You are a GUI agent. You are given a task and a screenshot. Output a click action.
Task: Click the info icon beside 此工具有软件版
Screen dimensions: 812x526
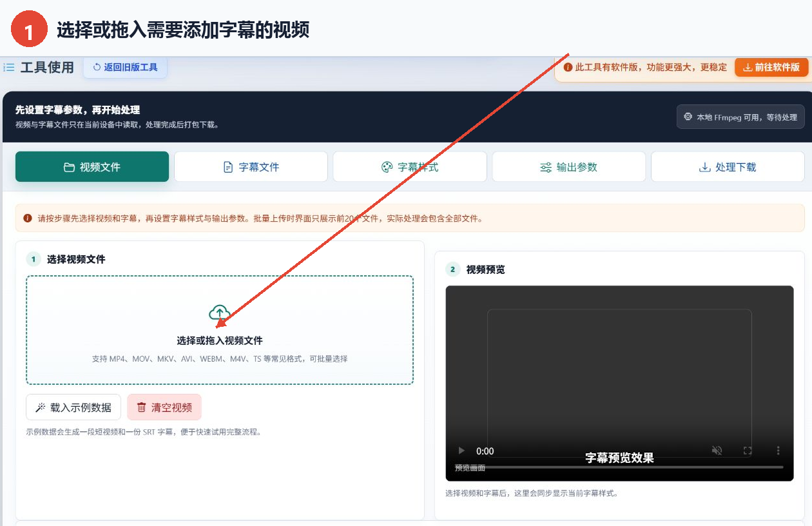568,67
